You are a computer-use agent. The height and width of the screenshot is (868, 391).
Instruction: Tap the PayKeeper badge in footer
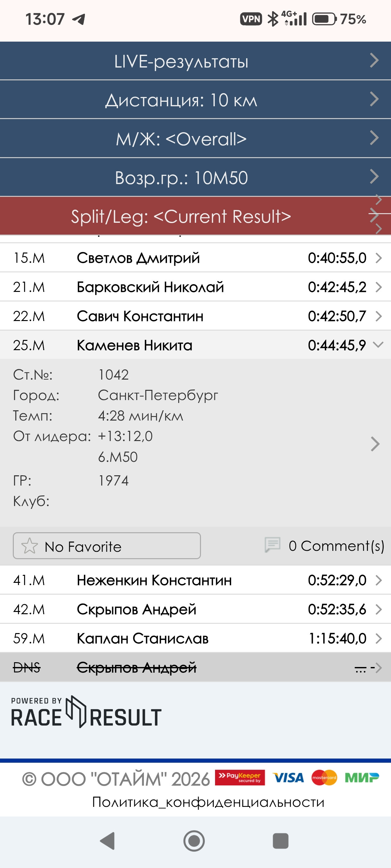coord(240,778)
